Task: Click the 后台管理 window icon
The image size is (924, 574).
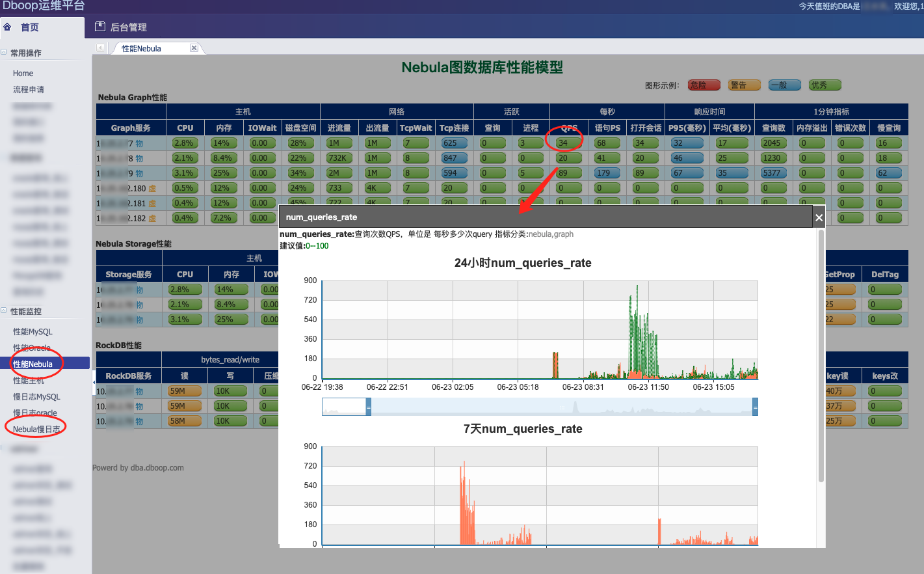Action: 100,27
